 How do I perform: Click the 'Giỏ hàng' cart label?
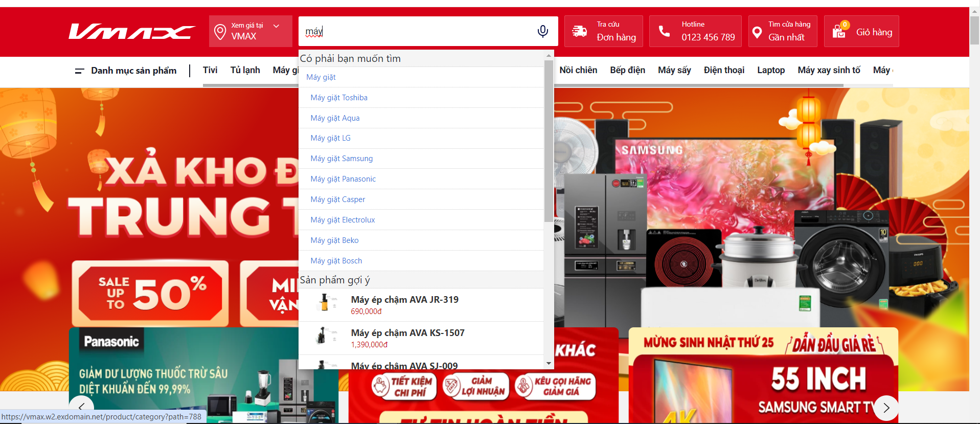pyautogui.click(x=874, y=32)
